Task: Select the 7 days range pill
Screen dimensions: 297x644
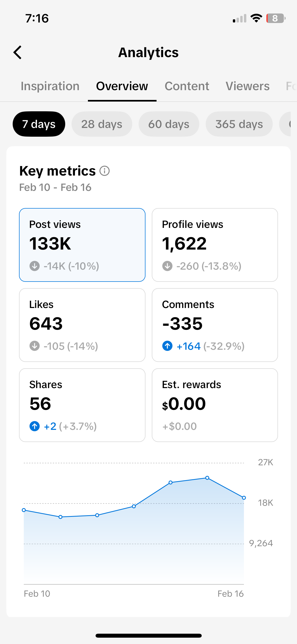Action: [x=39, y=124]
